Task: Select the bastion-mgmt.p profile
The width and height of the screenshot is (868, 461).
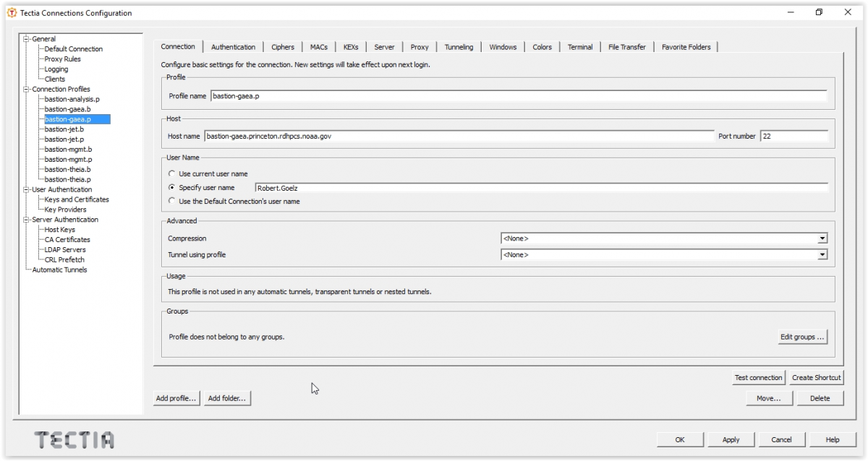Action: click(68, 160)
